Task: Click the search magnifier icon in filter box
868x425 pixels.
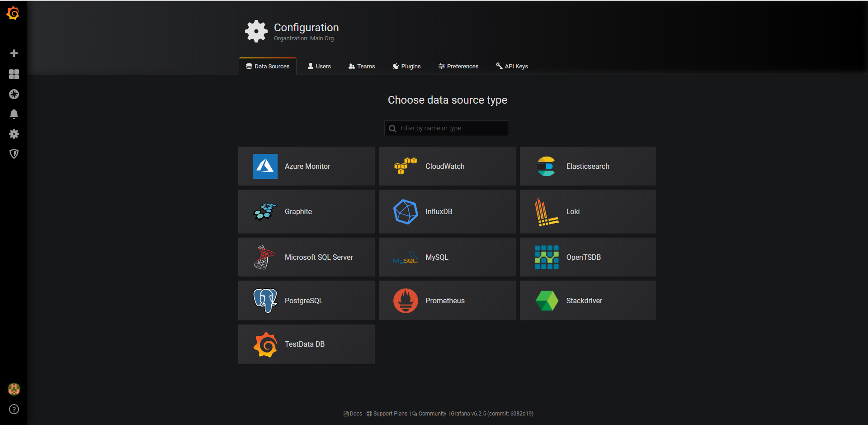Action: point(392,129)
